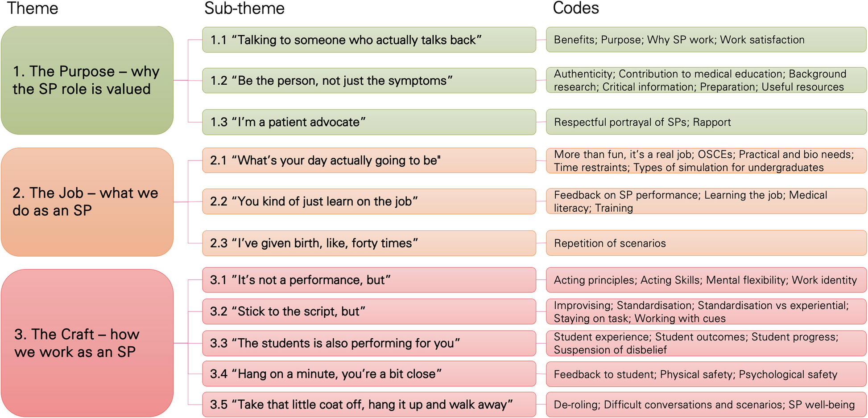Select theme box 'The Purpose – why the SP role is valued'
Screen dimensions: 868x418
87,80
